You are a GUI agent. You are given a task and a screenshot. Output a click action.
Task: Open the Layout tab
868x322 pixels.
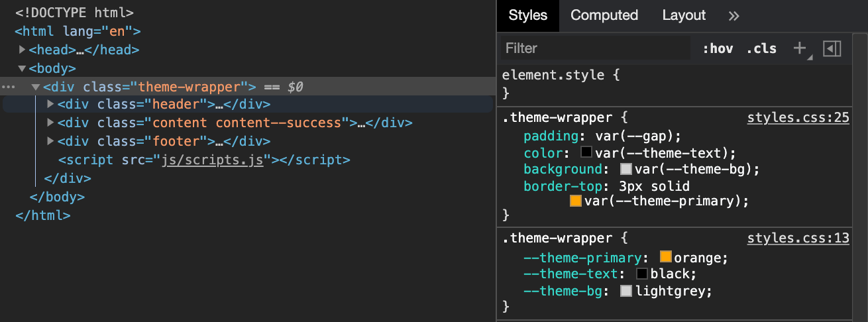click(x=684, y=15)
